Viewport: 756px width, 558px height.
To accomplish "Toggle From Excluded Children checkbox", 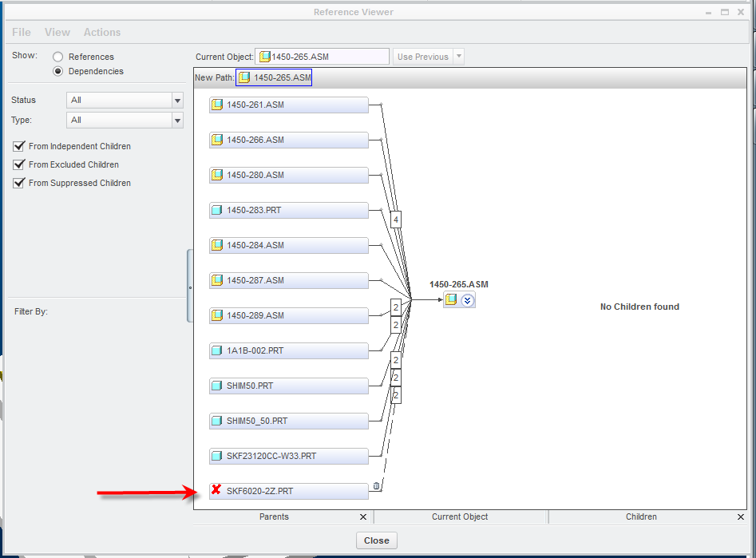I will coord(19,164).
